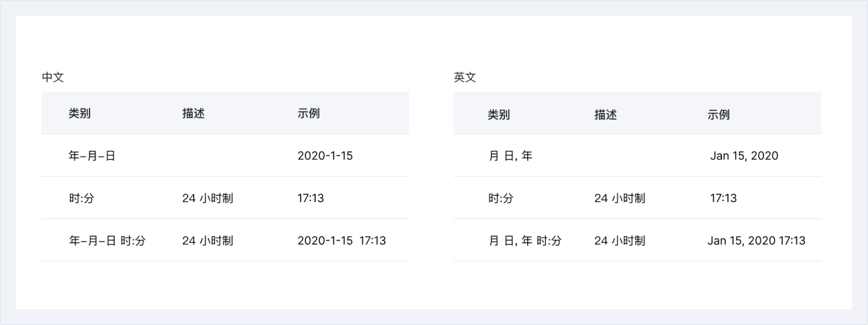Click the 年–月–日 时:分 category cell
Screen dimensions: 868x325
coord(107,241)
